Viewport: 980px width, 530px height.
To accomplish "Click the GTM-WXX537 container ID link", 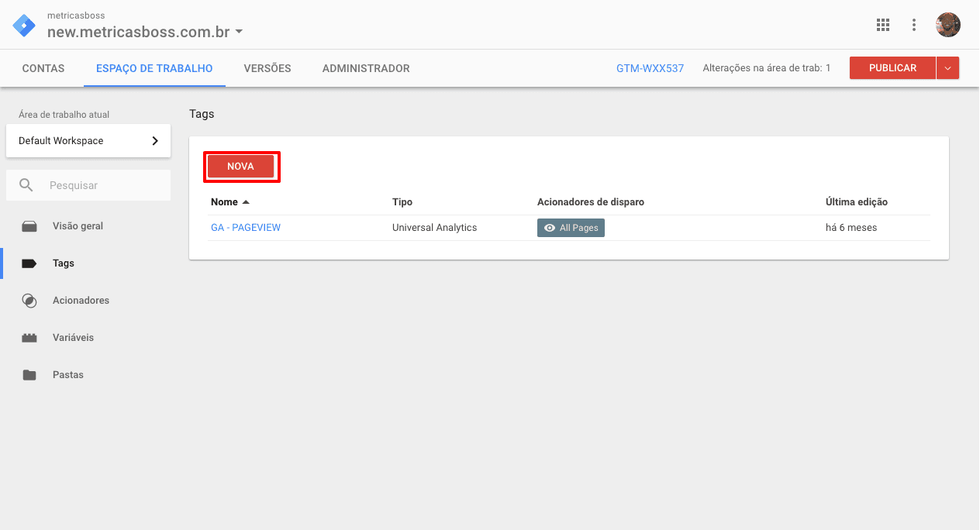I will tap(650, 68).
